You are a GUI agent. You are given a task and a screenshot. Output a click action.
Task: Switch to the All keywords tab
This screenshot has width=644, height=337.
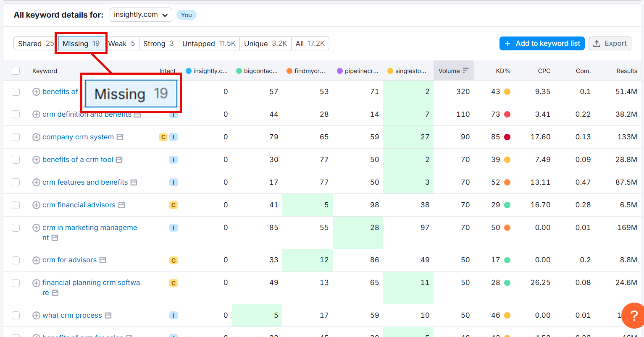310,44
